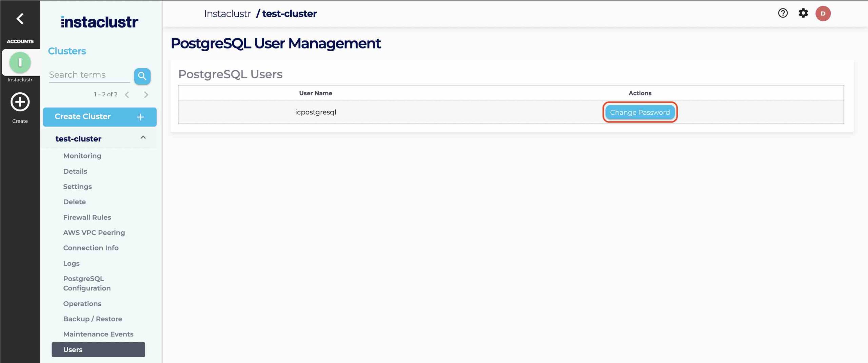This screenshot has height=363, width=868.
Task: Open the help question mark icon
Action: [783, 13]
